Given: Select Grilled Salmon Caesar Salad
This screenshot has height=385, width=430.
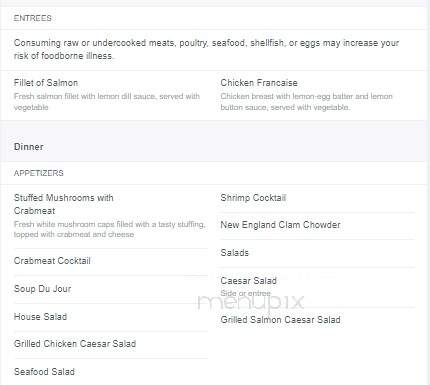Looking at the screenshot, I should coord(280,320).
